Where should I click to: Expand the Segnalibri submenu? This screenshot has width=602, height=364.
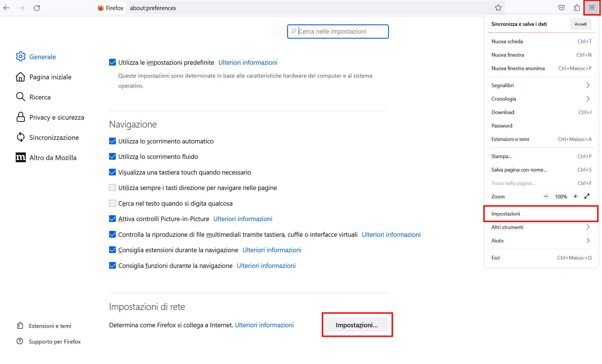[588, 85]
